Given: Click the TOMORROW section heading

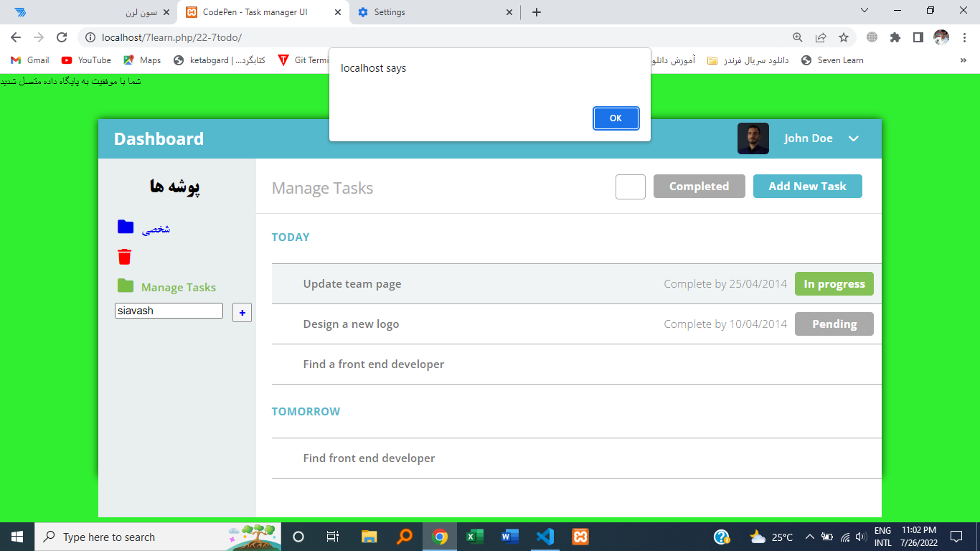Looking at the screenshot, I should [x=306, y=412].
